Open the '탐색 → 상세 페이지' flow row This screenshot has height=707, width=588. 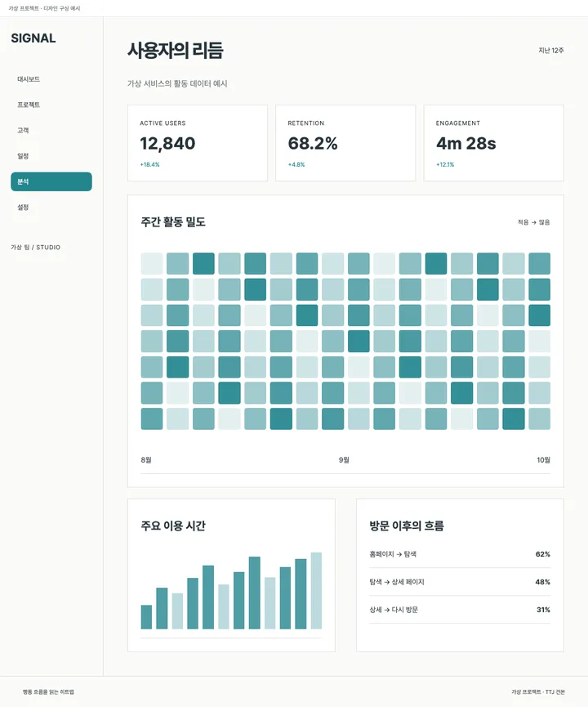(460, 582)
